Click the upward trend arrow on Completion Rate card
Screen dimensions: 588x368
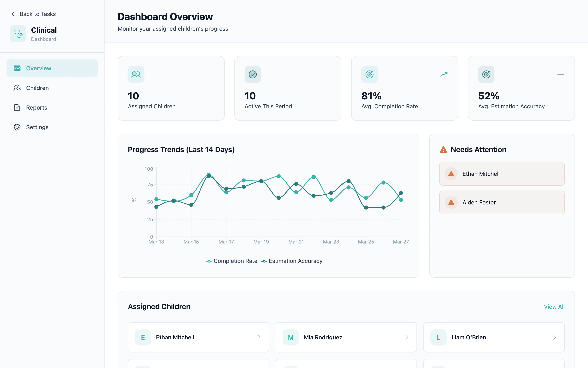click(444, 74)
